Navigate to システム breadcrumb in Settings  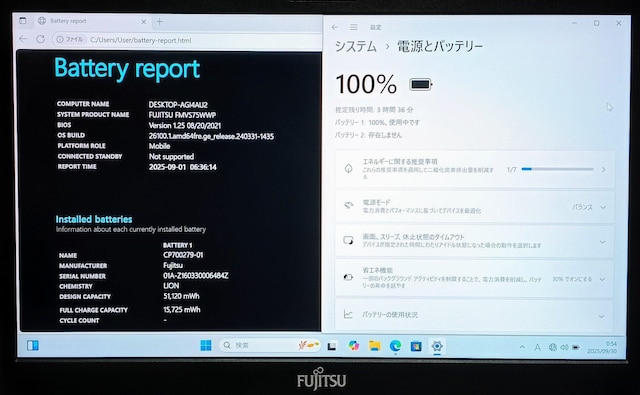[x=356, y=46]
